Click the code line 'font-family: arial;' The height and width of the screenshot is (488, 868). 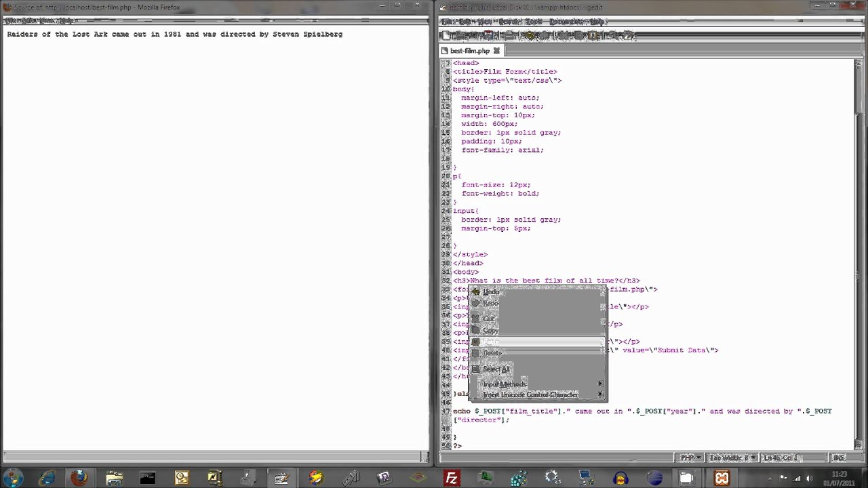[x=502, y=150]
